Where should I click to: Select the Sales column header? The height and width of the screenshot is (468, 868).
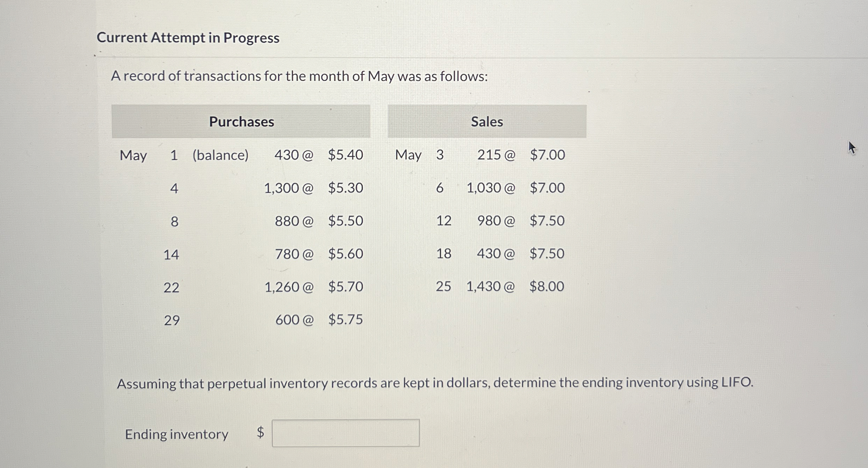(x=486, y=122)
